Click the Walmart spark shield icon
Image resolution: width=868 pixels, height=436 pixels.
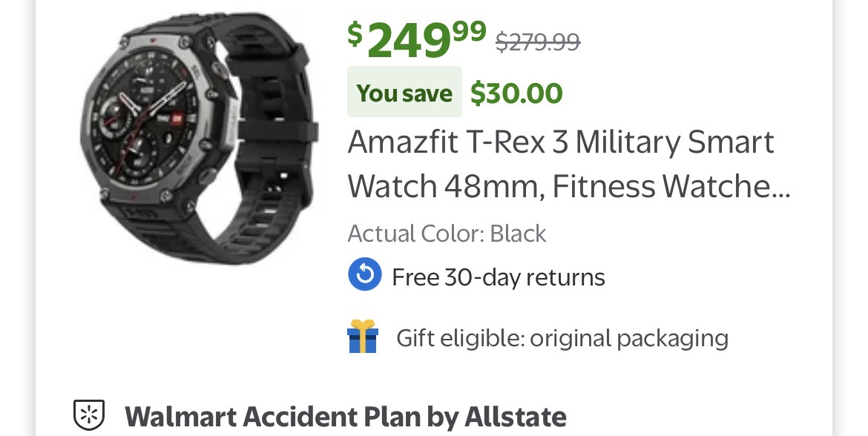click(89, 415)
